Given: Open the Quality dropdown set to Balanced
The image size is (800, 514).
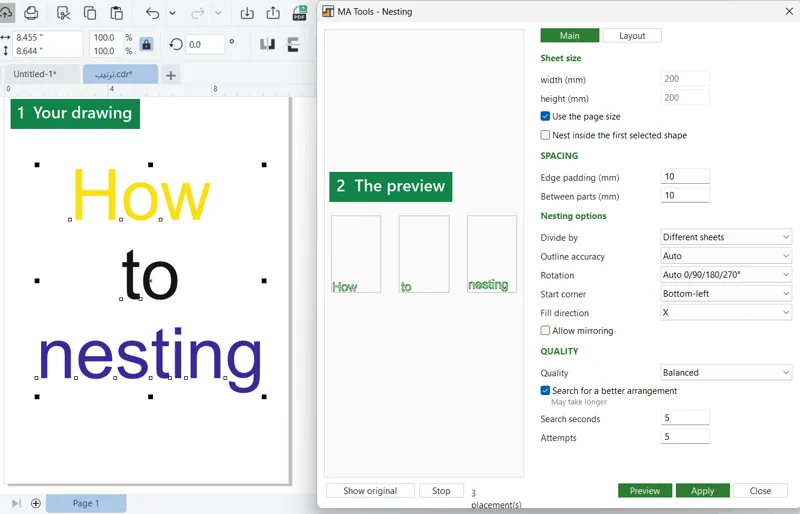Looking at the screenshot, I should point(726,373).
